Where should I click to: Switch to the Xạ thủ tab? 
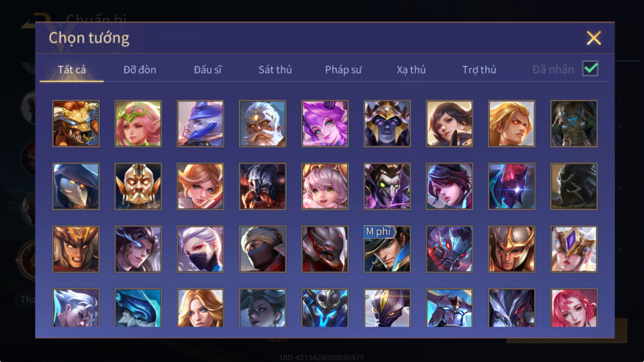tap(411, 69)
